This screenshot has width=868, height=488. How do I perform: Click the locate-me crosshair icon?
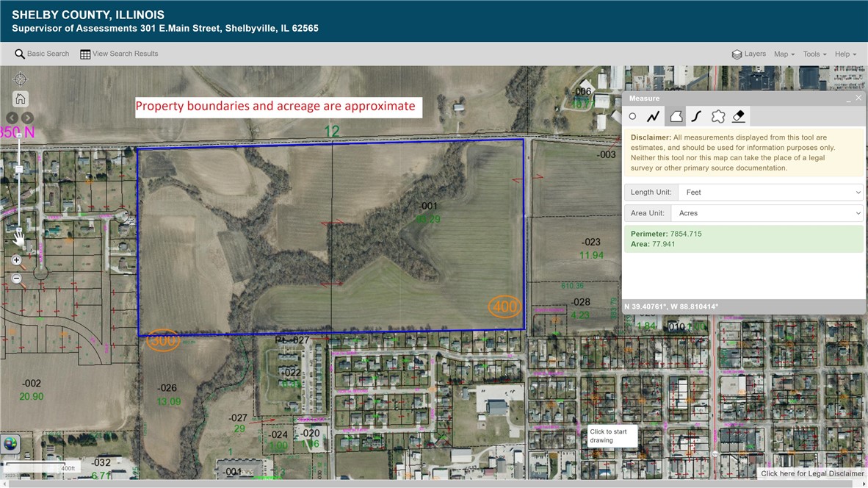21,79
